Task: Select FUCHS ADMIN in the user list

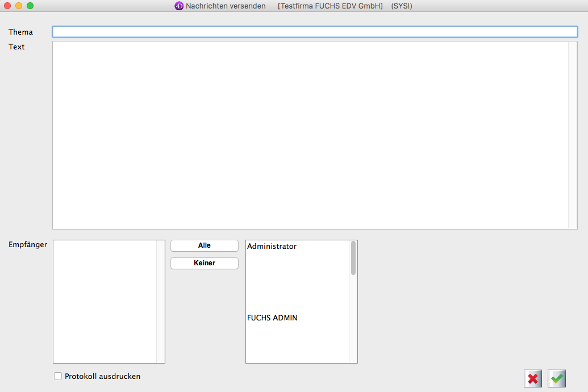Action: pos(272,318)
